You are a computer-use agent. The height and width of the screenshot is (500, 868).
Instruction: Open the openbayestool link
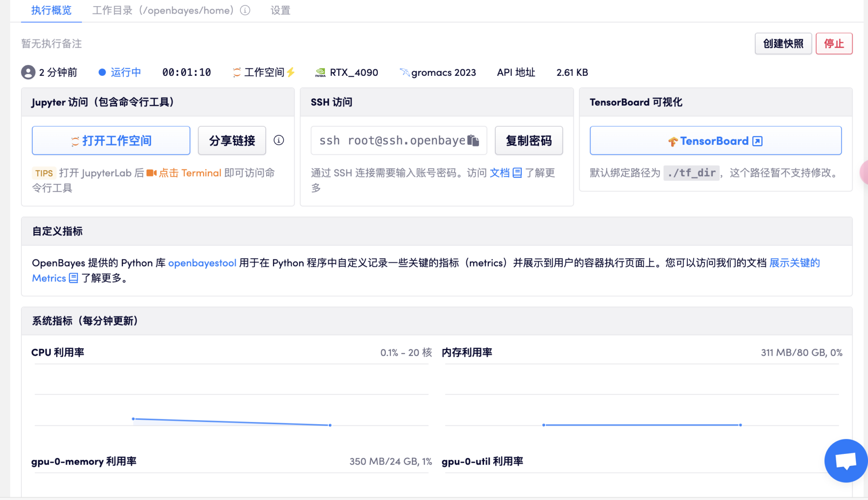(202, 263)
